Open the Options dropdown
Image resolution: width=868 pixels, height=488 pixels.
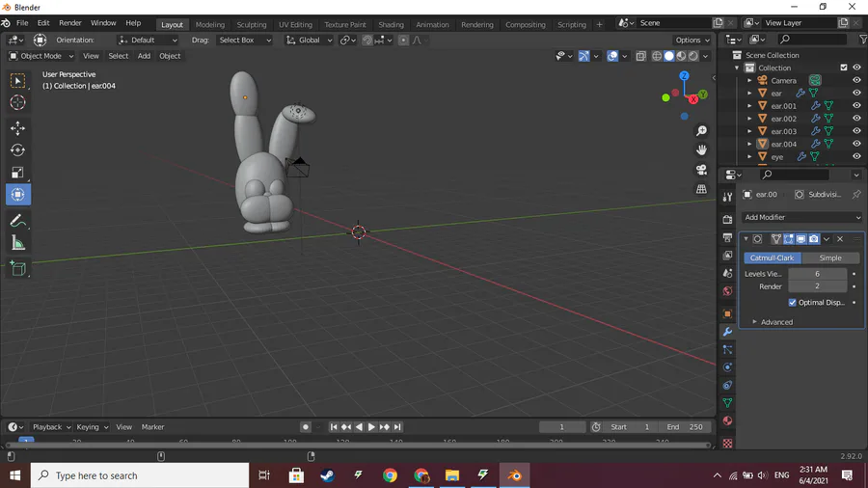(x=692, y=40)
